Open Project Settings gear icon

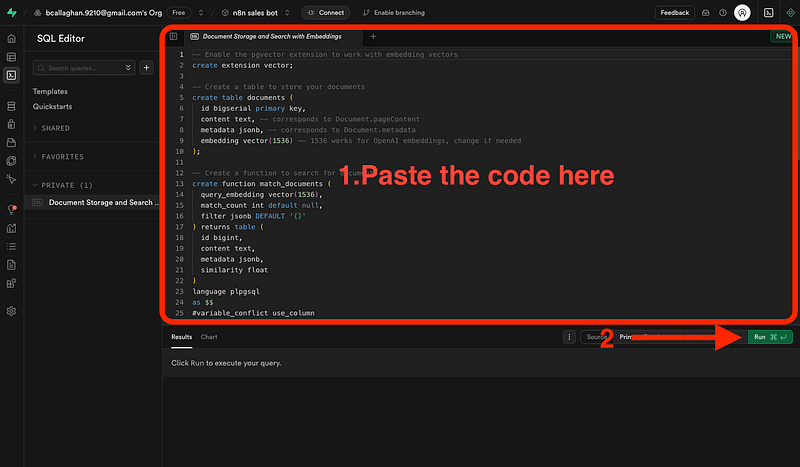point(11,311)
